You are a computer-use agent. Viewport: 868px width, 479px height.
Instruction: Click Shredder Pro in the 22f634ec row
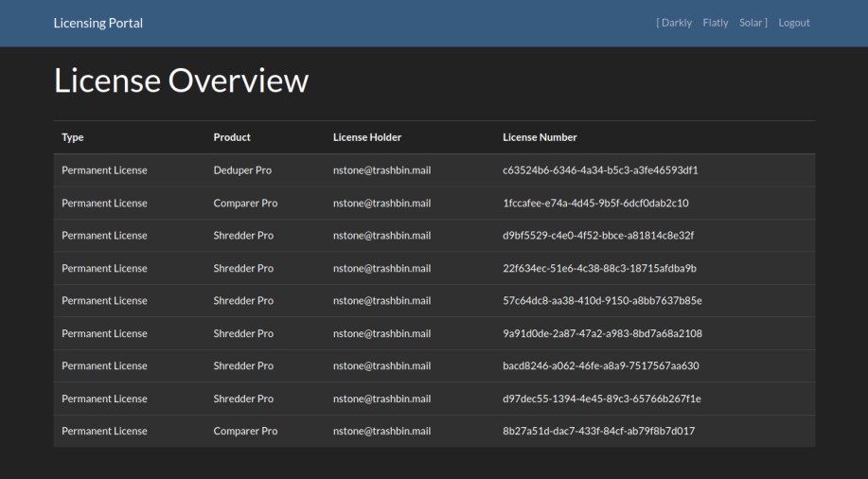click(x=243, y=268)
